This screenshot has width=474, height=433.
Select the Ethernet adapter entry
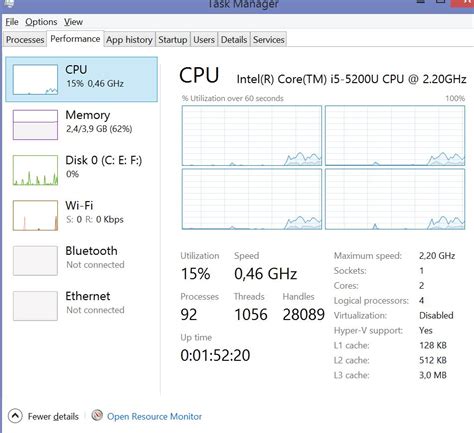(82, 306)
